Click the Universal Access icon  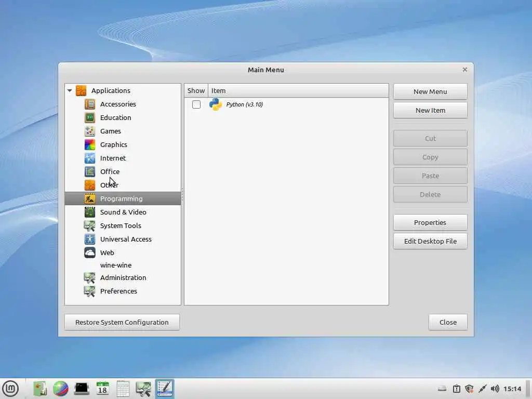click(x=89, y=239)
